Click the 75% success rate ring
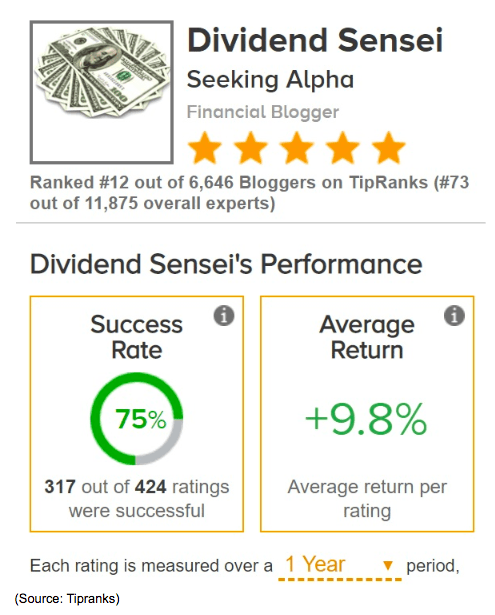This screenshot has height=615, width=495. (136, 419)
